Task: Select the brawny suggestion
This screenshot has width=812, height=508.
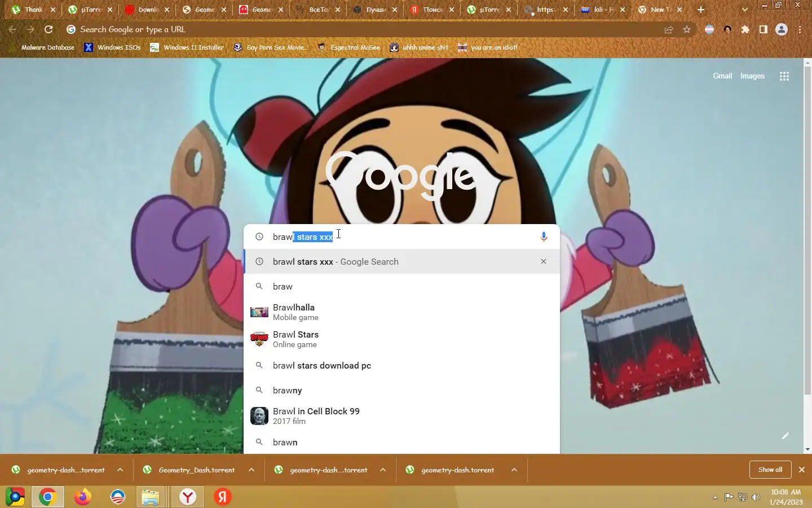Action: pyautogui.click(x=401, y=390)
